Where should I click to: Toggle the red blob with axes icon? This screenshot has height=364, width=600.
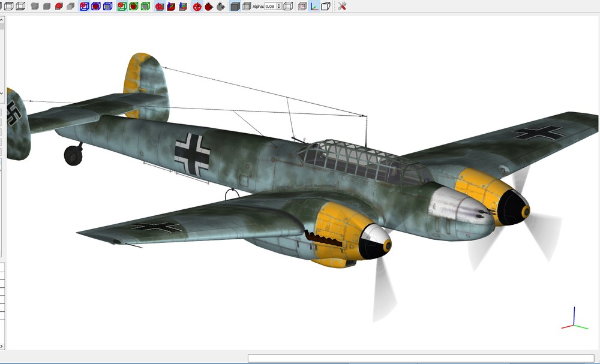[x=160, y=6]
